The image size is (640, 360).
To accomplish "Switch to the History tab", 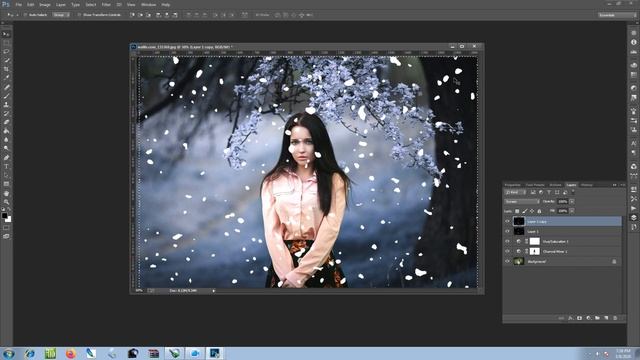I will tap(587, 185).
